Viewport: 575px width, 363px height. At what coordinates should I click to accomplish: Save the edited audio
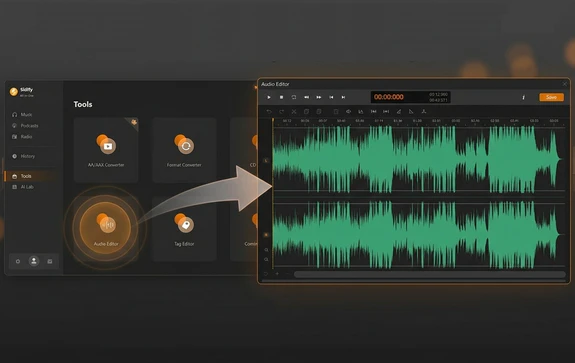click(551, 97)
